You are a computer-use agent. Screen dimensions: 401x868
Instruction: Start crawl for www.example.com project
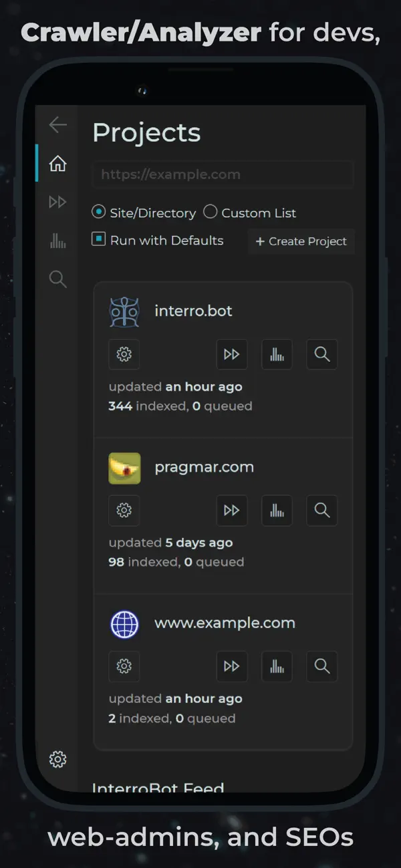pos(232,666)
